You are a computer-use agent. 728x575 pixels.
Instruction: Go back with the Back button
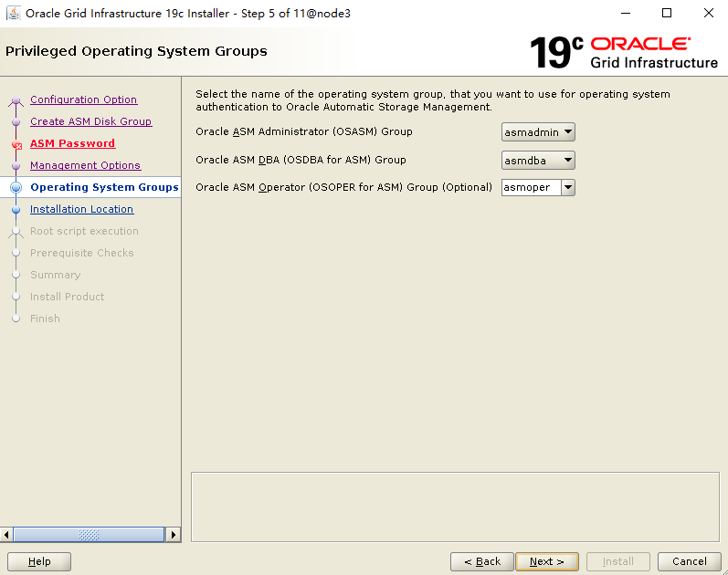[x=482, y=561]
